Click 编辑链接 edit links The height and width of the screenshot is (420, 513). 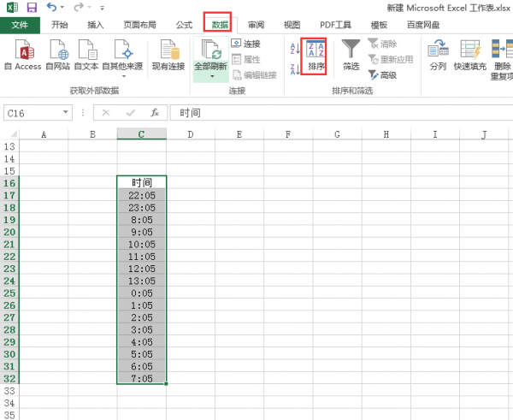[x=255, y=75]
